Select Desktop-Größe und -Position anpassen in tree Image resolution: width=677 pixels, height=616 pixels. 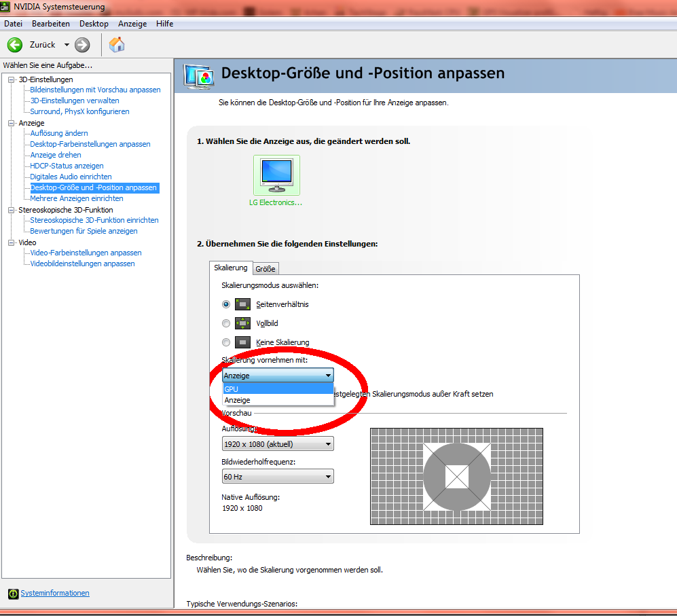[x=94, y=187]
